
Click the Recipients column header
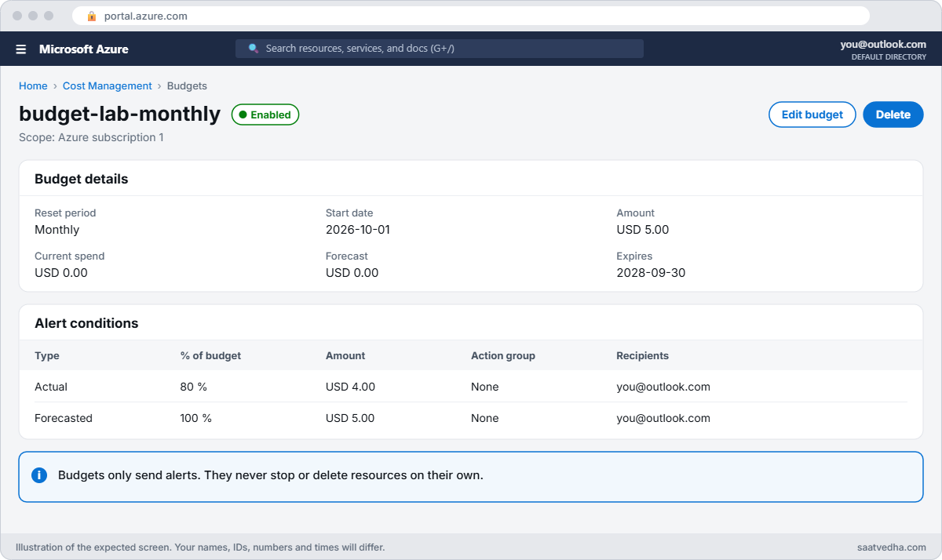(x=643, y=355)
